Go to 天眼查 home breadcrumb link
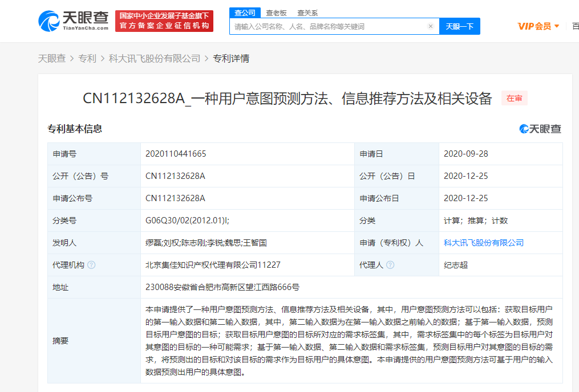The image size is (579, 392). 51,58
